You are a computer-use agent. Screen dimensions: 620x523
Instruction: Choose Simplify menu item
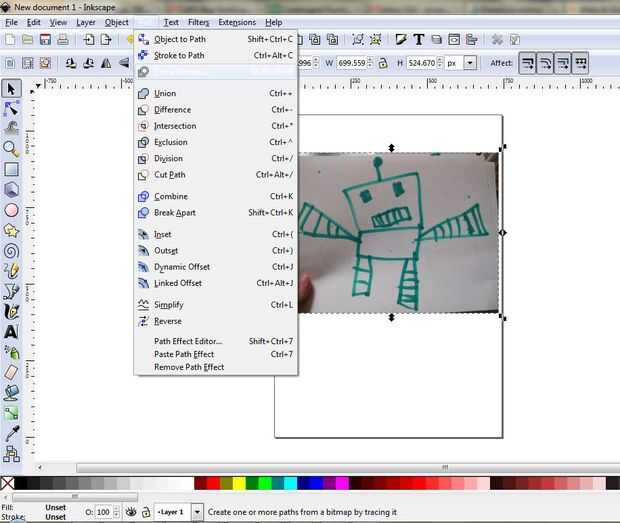coord(215,305)
